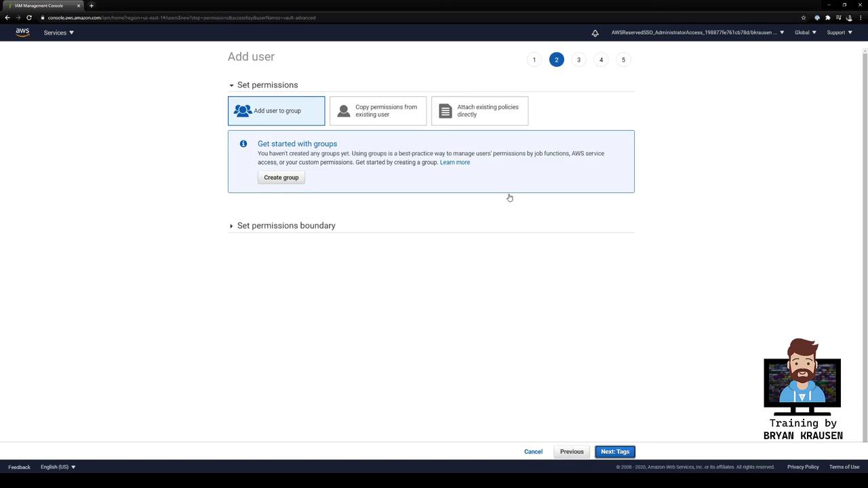Jump to wizard step 4

point(601,60)
